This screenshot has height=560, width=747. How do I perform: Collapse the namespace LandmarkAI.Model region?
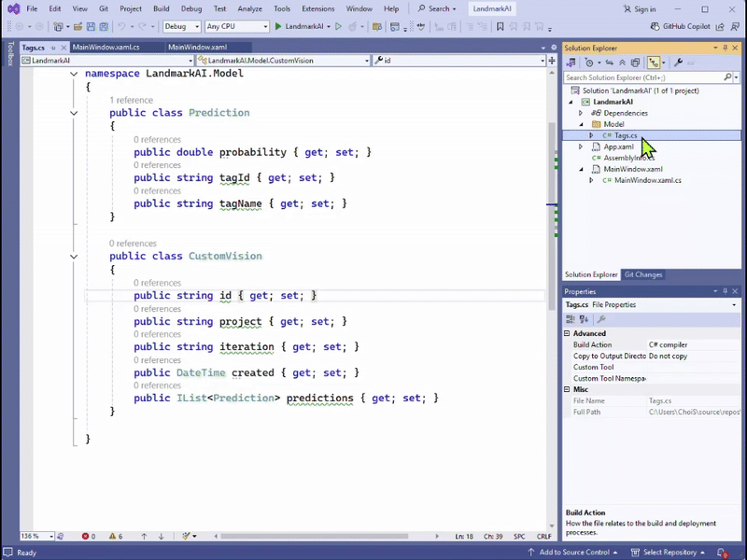pos(74,74)
